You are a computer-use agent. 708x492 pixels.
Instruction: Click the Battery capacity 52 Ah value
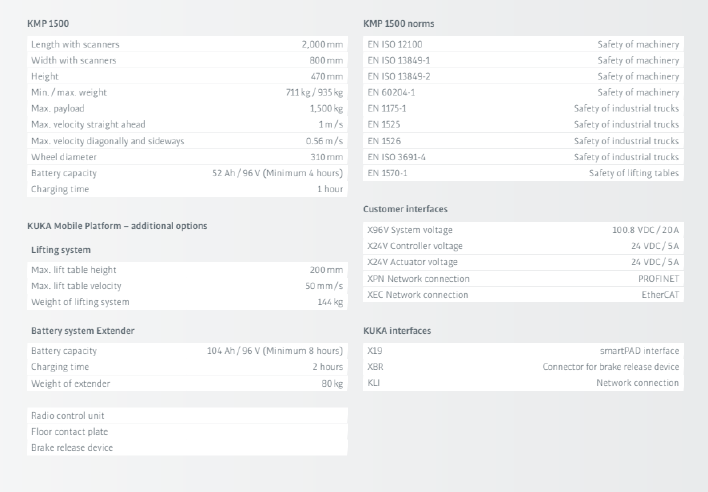(277, 173)
